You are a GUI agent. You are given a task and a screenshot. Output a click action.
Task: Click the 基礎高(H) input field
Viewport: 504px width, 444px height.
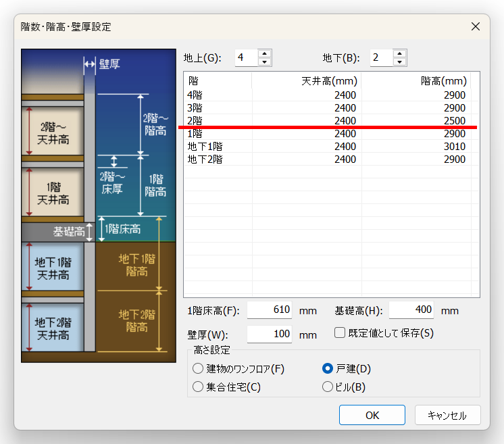coord(410,310)
